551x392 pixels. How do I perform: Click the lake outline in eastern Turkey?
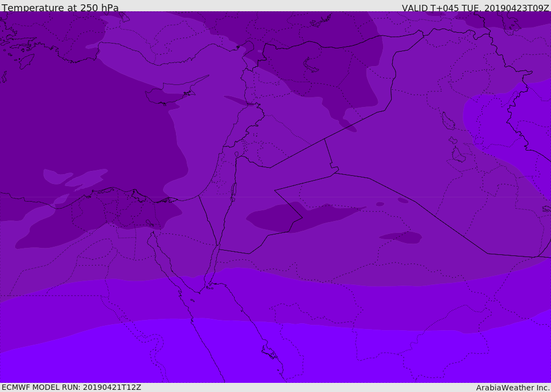(x=310, y=65)
